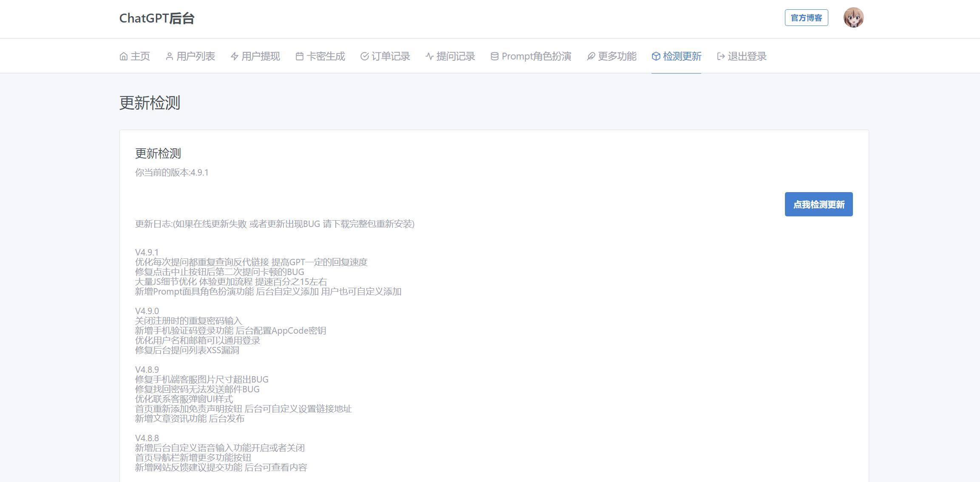Click the calendar icon beside 卡密生成
This screenshot has width=980, height=482.
pos(300,57)
